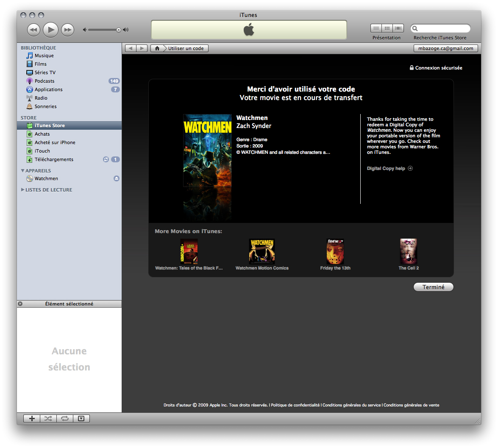This screenshot has height=448, width=498.
Task: Click the Téléchargements 1 count badge
Action: click(x=115, y=159)
